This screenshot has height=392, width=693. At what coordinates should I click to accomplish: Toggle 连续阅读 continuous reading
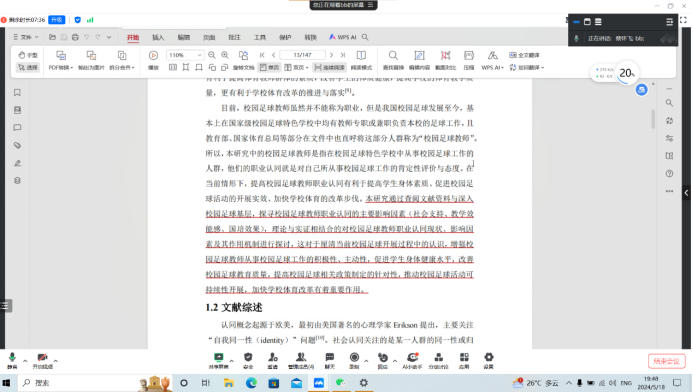[330, 68]
